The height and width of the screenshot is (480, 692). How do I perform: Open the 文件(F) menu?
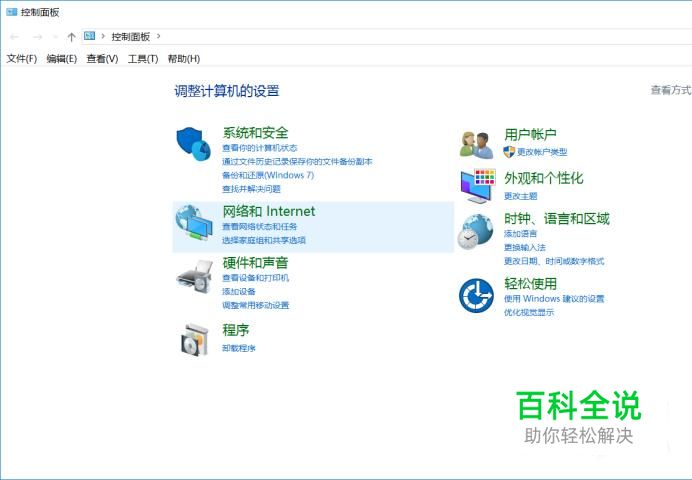tap(22, 59)
